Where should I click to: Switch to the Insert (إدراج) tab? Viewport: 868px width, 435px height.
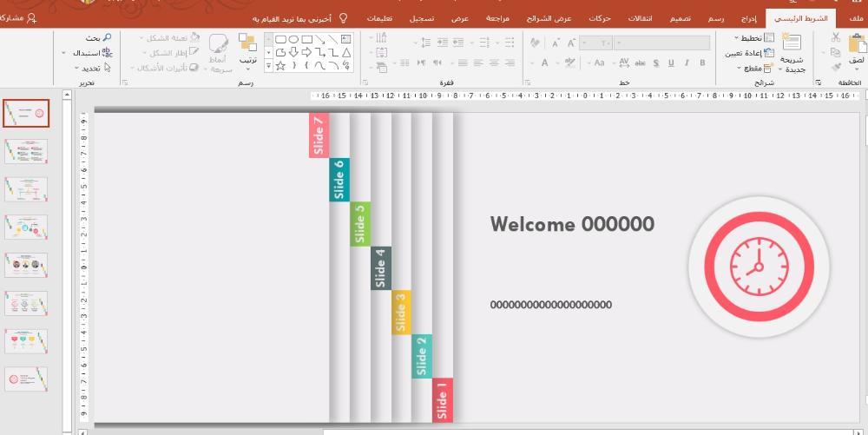pyautogui.click(x=749, y=18)
